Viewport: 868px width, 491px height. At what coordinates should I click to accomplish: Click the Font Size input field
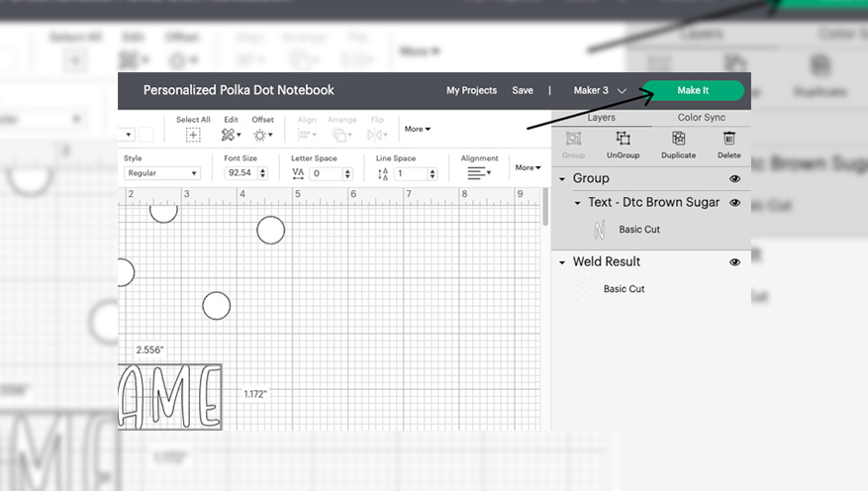click(241, 173)
